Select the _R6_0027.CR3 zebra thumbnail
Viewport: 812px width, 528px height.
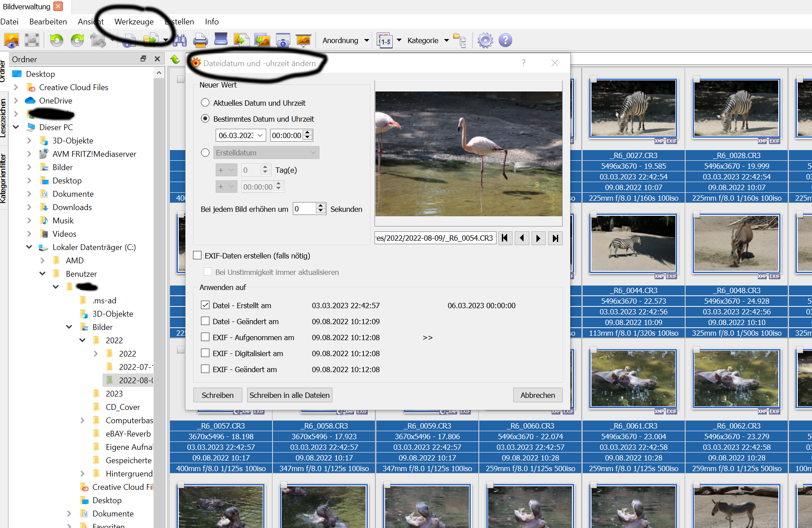[x=633, y=108]
